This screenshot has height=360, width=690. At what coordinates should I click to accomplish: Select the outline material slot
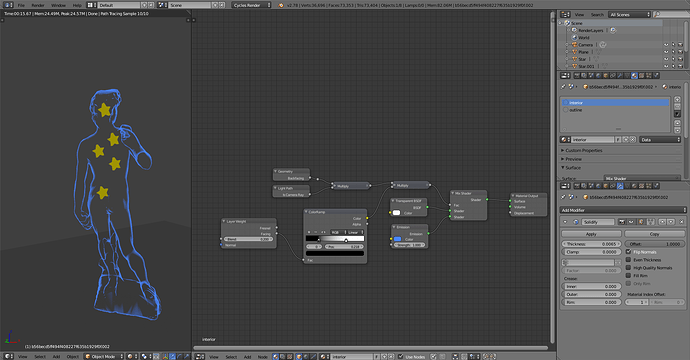pyautogui.click(x=615, y=110)
